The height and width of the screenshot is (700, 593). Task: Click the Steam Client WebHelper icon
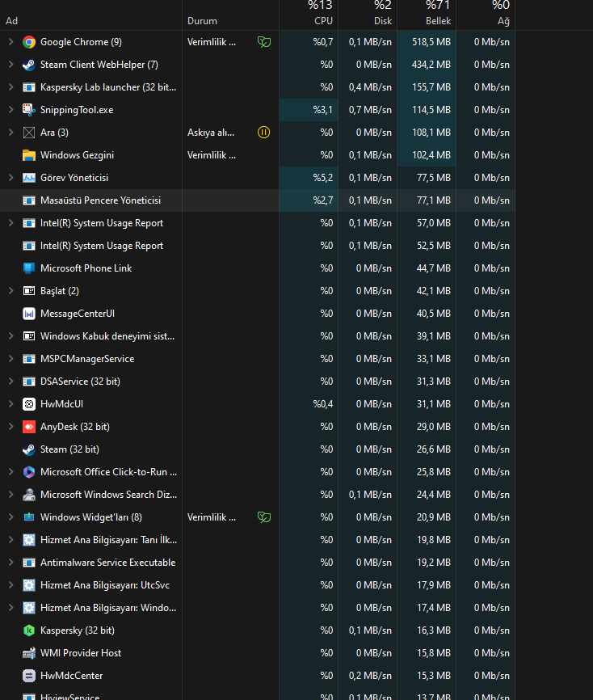pyautogui.click(x=29, y=65)
